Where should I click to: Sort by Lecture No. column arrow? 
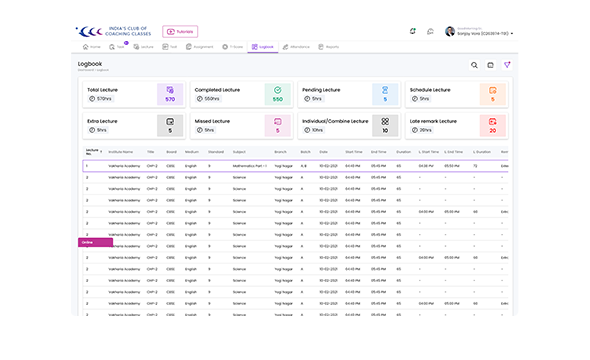101,152
